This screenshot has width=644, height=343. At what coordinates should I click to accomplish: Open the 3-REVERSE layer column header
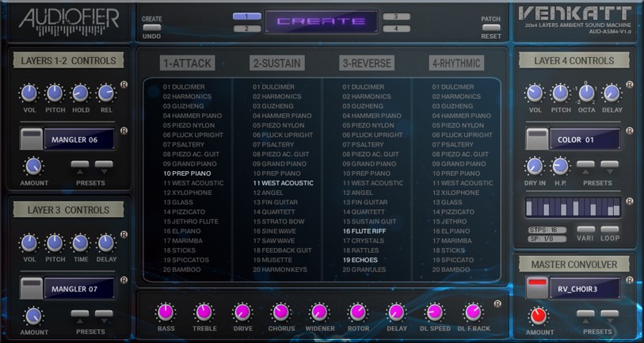point(367,63)
